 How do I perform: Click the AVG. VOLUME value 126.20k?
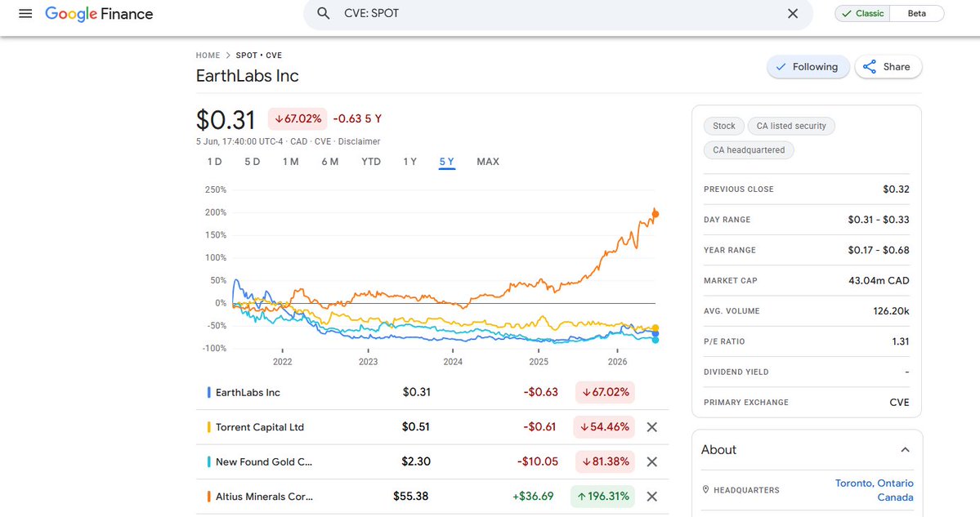891,311
